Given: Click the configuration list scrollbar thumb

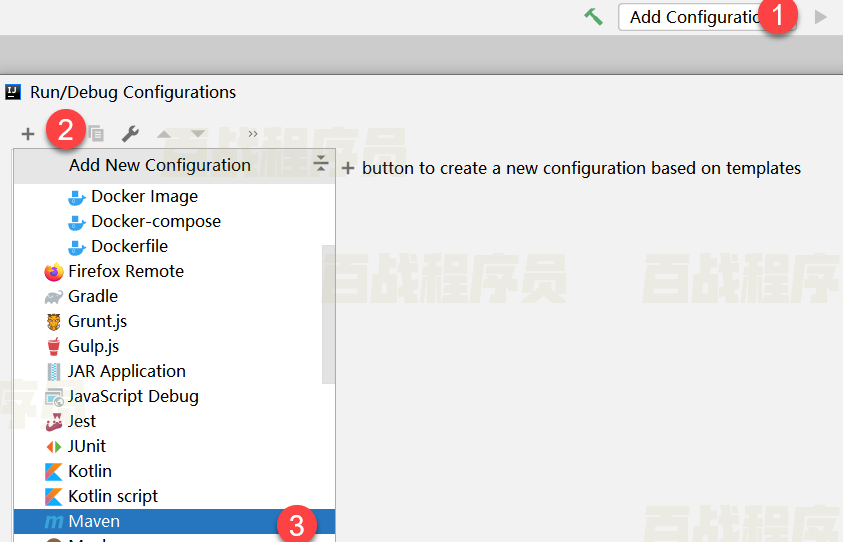Looking at the screenshot, I should click(x=328, y=315).
